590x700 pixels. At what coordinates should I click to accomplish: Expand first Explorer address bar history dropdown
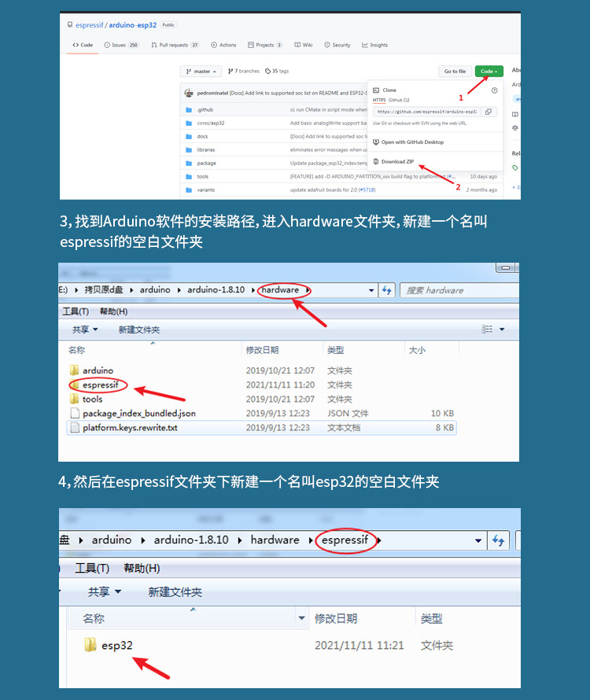(x=371, y=291)
